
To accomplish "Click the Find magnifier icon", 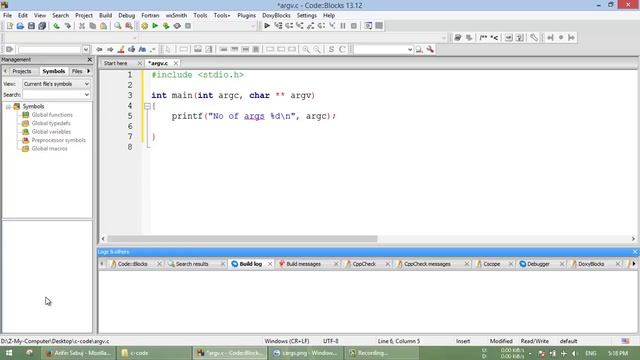I will (118, 26).
